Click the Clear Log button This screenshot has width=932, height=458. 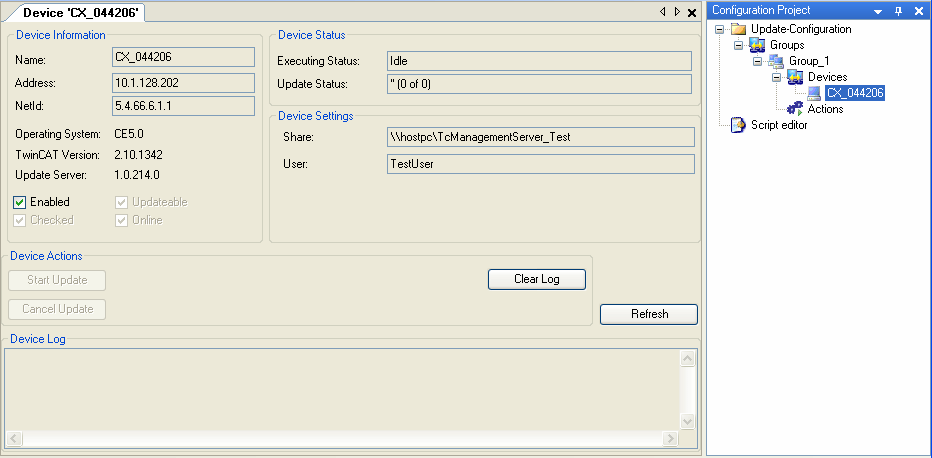pyautogui.click(x=537, y=279)
